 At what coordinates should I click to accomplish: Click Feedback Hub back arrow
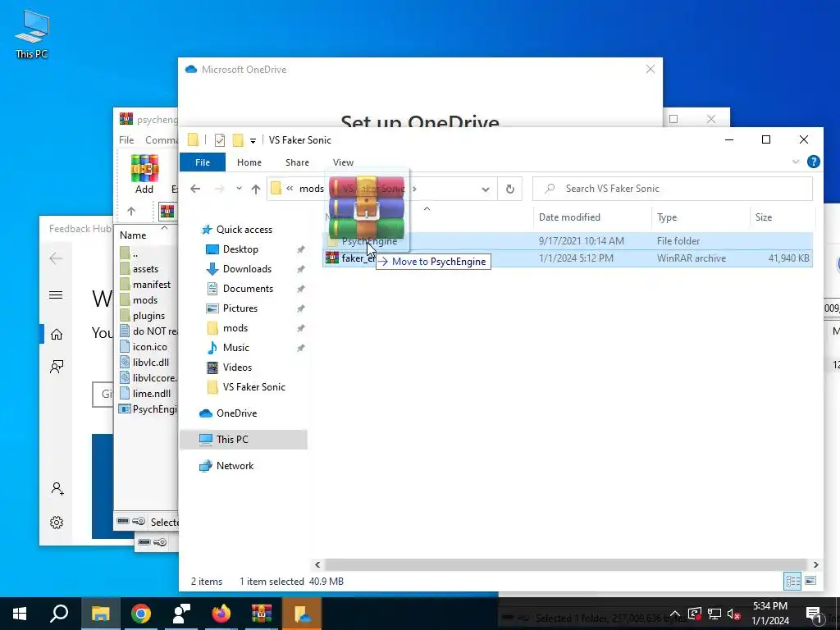pyautogui.click(x=56, y=258)
